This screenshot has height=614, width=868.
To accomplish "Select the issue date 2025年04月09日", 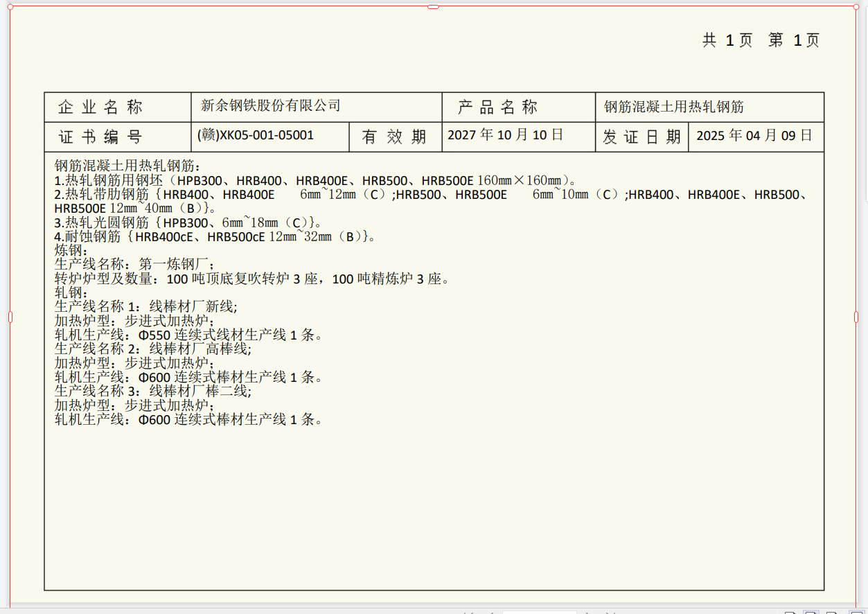I will point(754,136).
